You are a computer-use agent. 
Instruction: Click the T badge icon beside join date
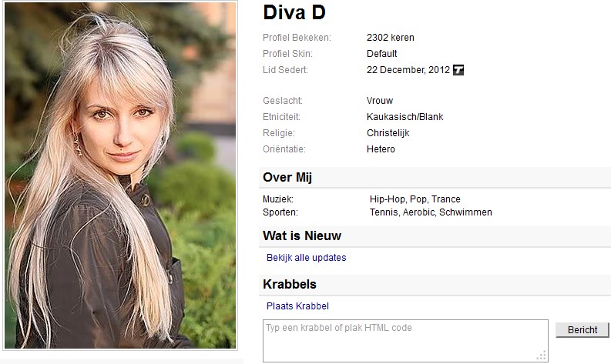(458, 70)
